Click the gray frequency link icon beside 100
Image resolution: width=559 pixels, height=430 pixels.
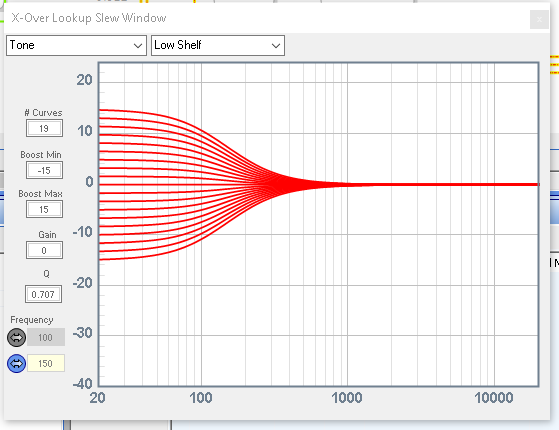tap(16, 337)
